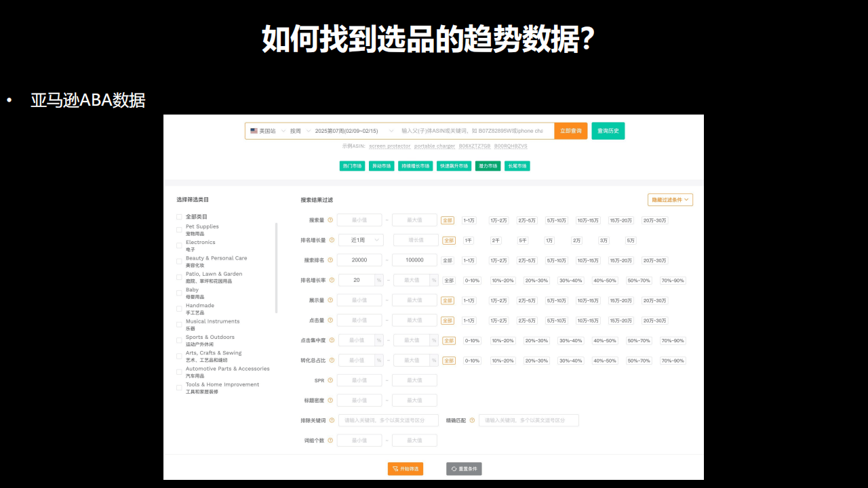Select 0~10% preset in 转化总占比 row
Viewport: 868px width, 488px height.
472,361
